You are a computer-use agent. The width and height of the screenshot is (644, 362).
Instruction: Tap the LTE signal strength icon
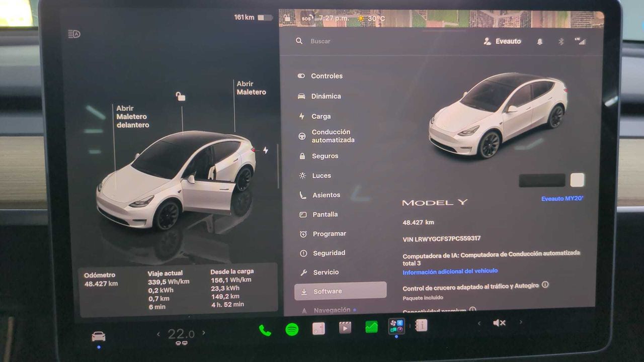click(x=580, y=41)
